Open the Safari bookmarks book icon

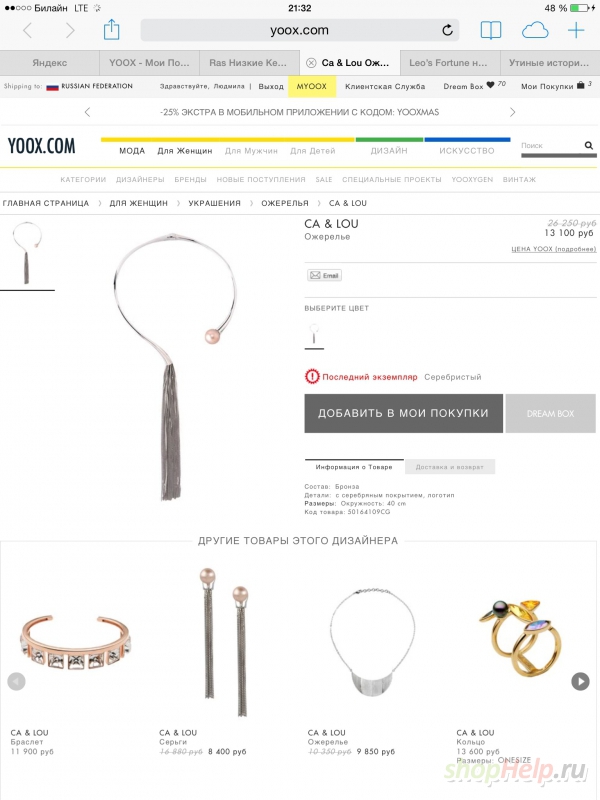(x=491, y=31)
